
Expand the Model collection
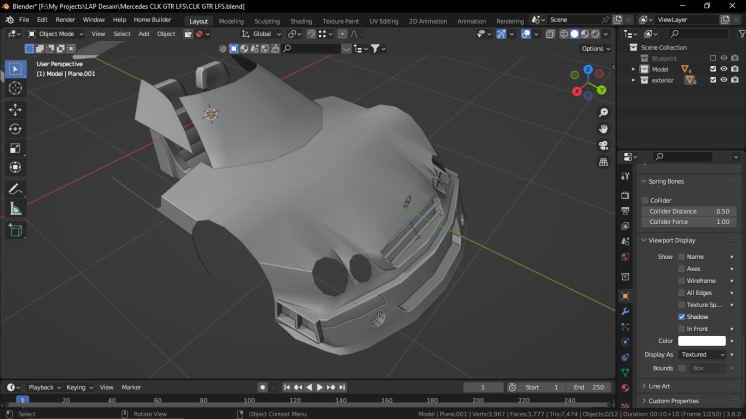pyautogui.click(x=633, y=69)
